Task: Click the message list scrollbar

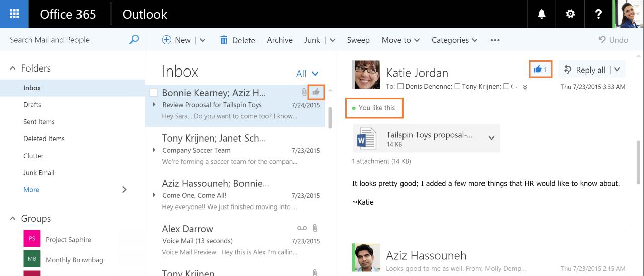Action: 330,117
